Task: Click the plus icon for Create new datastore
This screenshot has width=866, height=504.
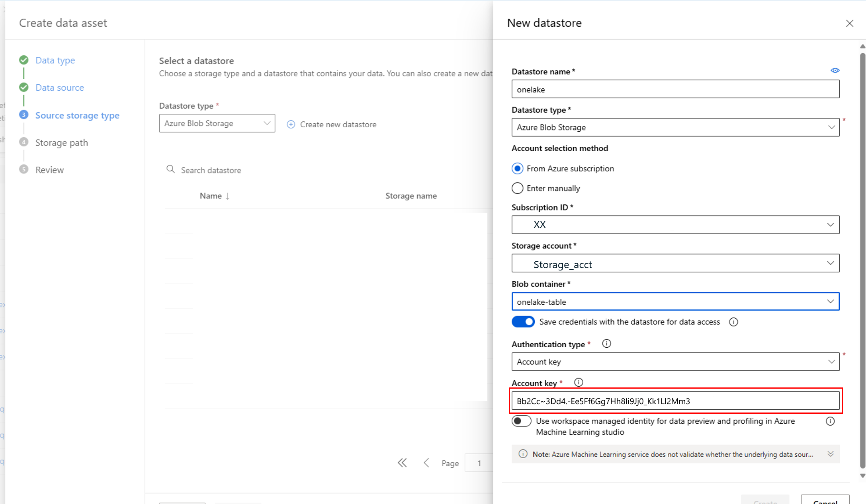Action: click(x=291, y=125)
